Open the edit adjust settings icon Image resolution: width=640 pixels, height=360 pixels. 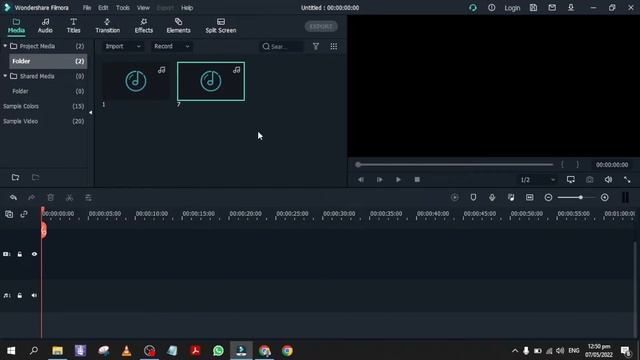coord(88,198)
